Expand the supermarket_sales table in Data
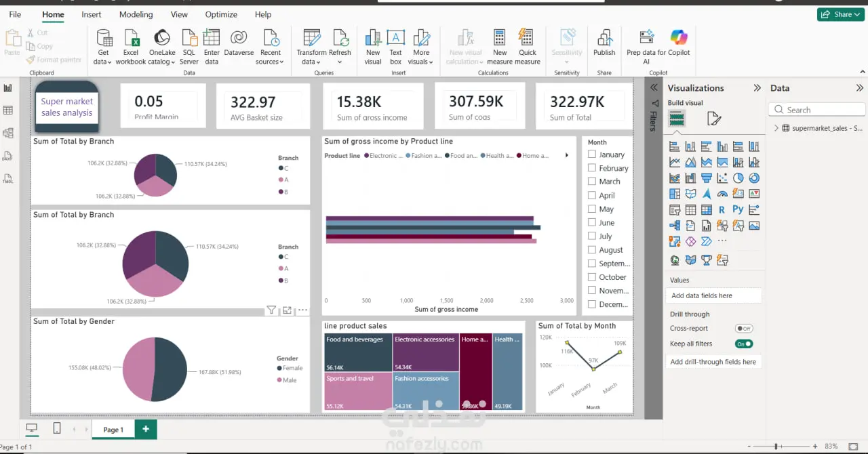Viewport: 868px width, 454px height. 776,128
